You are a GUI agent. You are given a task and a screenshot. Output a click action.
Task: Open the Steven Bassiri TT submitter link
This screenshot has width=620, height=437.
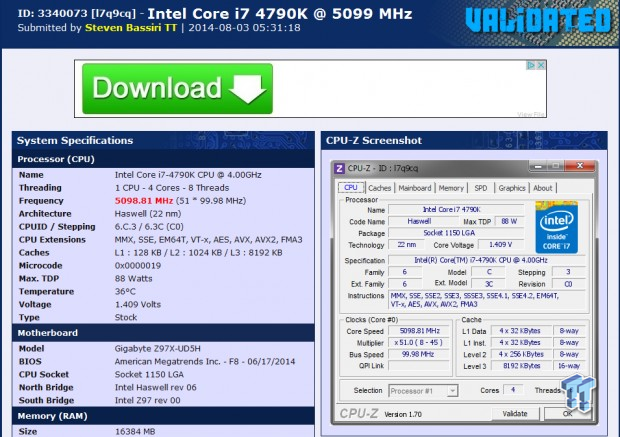point(131,28)
